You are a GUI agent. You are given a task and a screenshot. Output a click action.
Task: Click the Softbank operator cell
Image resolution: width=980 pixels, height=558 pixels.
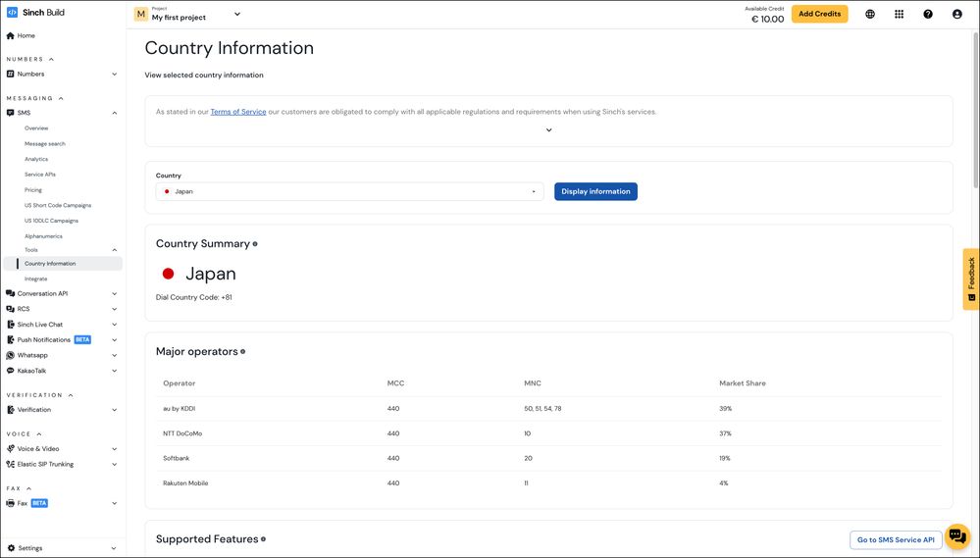click(x=176, y=459)
